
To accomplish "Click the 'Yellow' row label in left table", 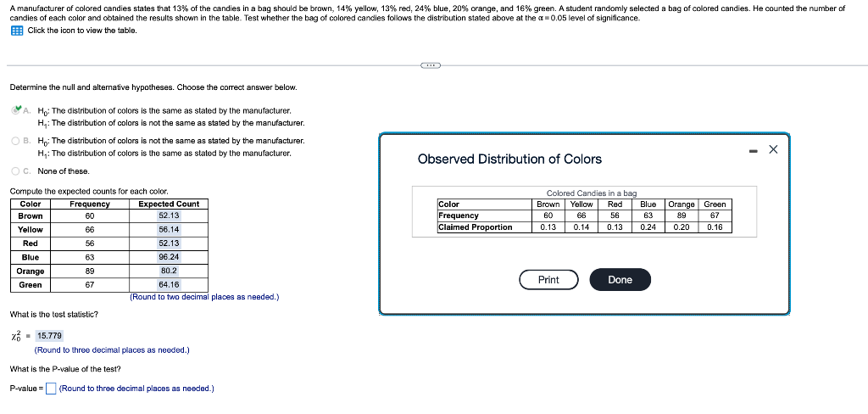I will (x=31, y=229).
